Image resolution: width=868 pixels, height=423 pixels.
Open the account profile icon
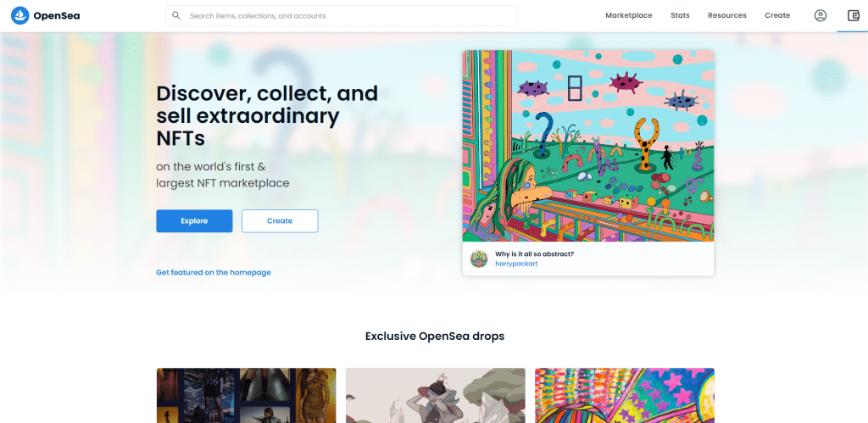click(x=821, y=15)
